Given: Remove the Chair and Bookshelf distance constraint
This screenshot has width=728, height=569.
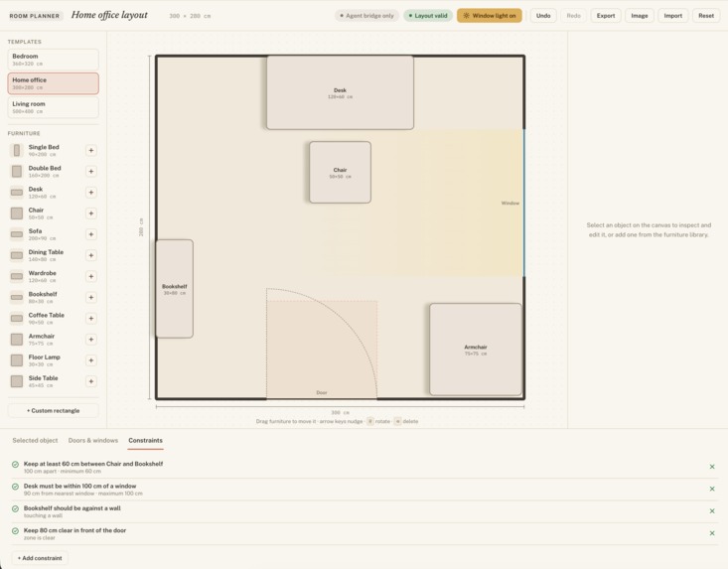Looking at the screenshot, I should (x=712, y=467).
